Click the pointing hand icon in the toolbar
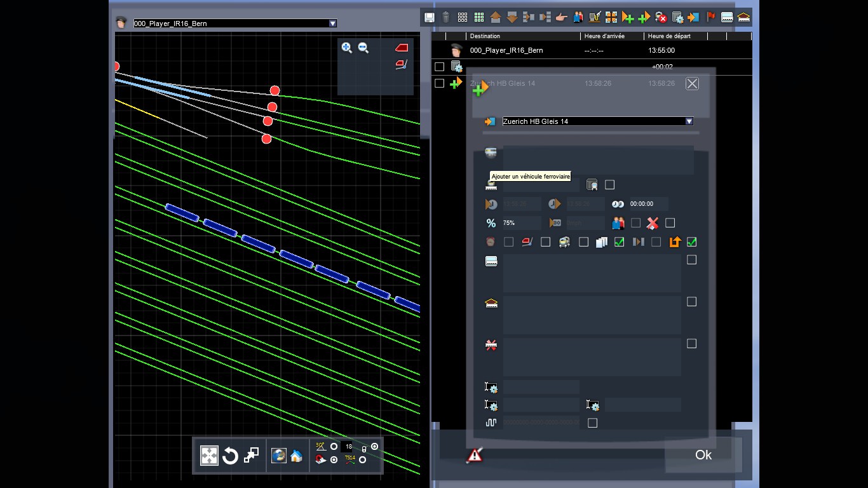 point(562,17)
